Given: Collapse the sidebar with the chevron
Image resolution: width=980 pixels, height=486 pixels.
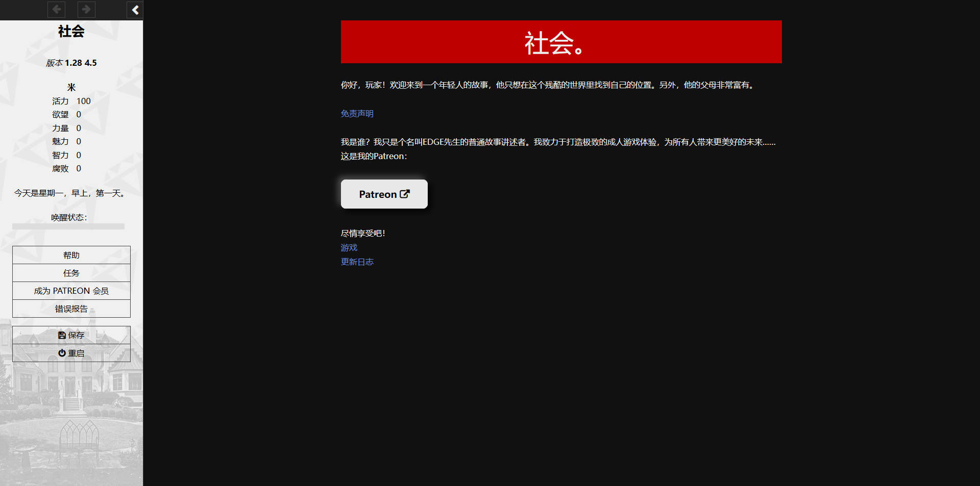Looking at the screenshot, I should coord(135,10).
